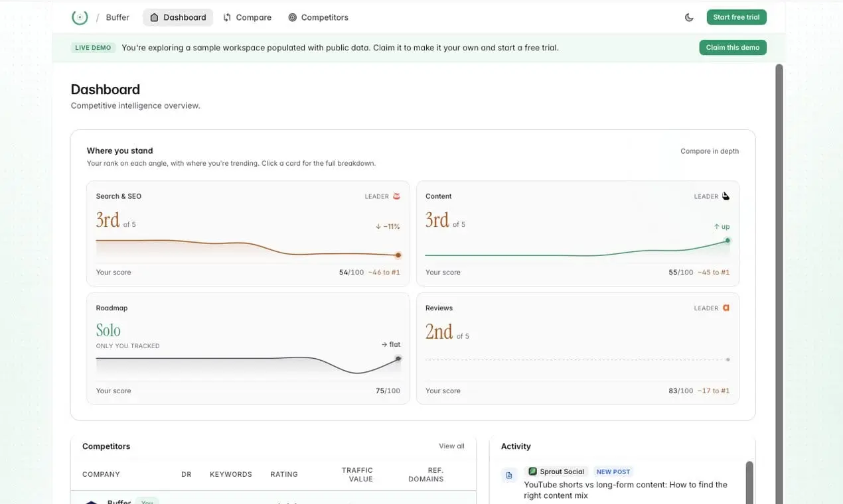Image resolution: width=843 pixels, height=504 pixels.
Task: Go to the Competitors tab
Action: click(318, 17)
